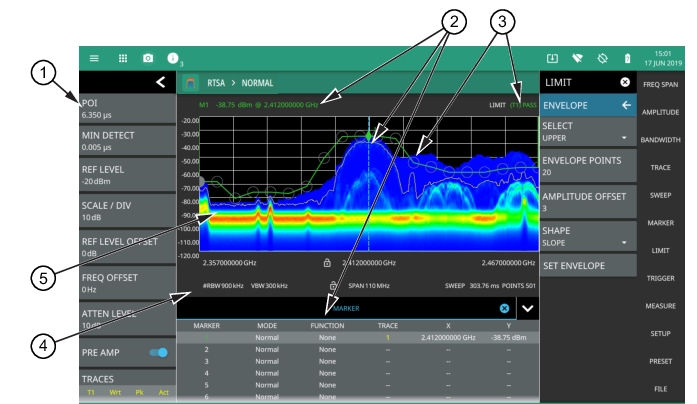
Task: Select marker 2 table row
Action: (358, 350)
